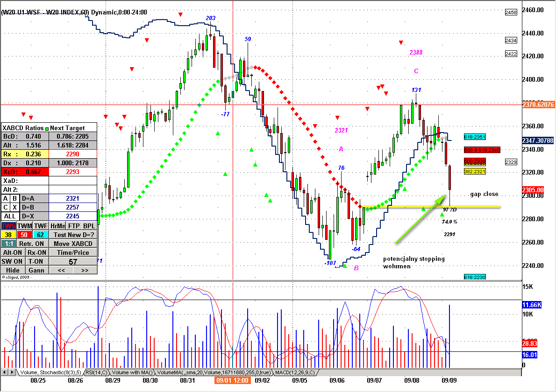Click the study tabs right scroll arrow
Screen dimensions: 556x392
(12, 372)
